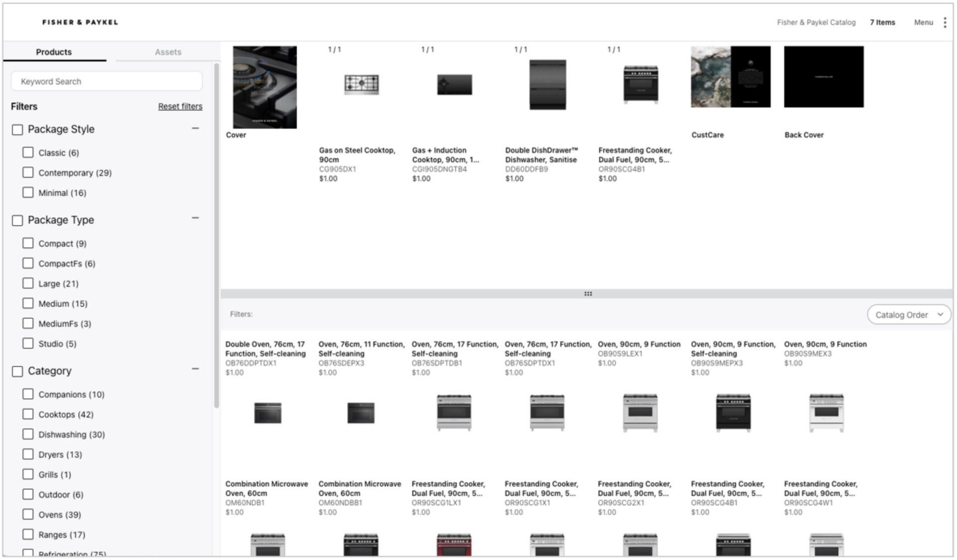
Task: Open the Back Cover thumbnail
Action: [x=824, y=77]
